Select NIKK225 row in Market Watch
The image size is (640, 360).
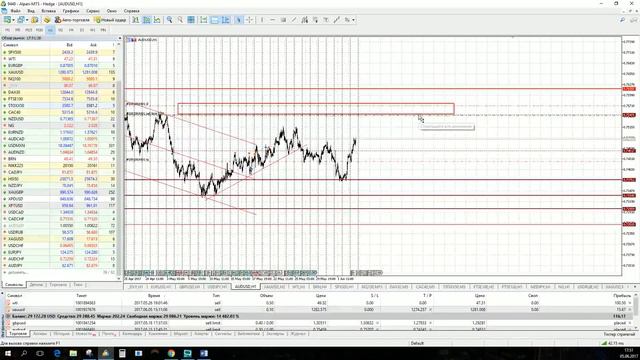coord(59,165)
